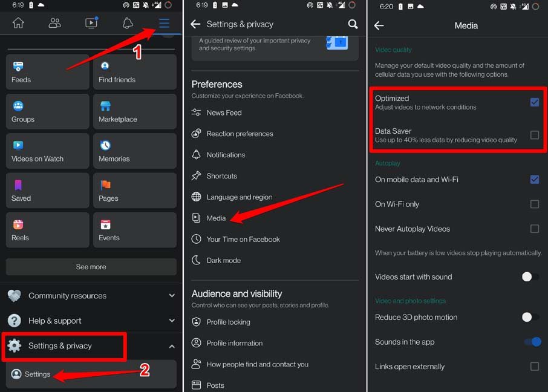Open Shortcuts preferences
Screen dimensions: 548x392
[275, 176]
